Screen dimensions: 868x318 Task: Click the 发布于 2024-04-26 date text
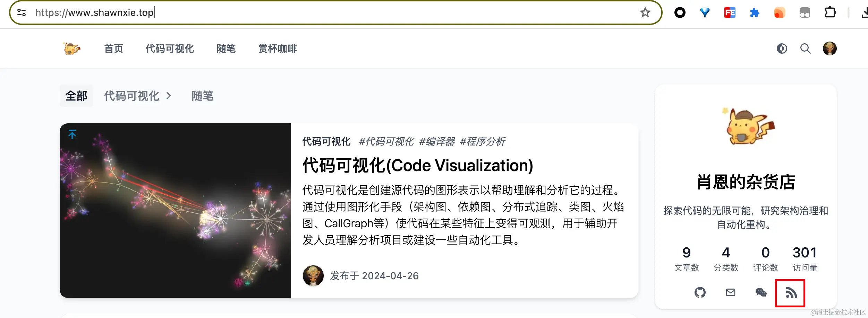[374, 276]
